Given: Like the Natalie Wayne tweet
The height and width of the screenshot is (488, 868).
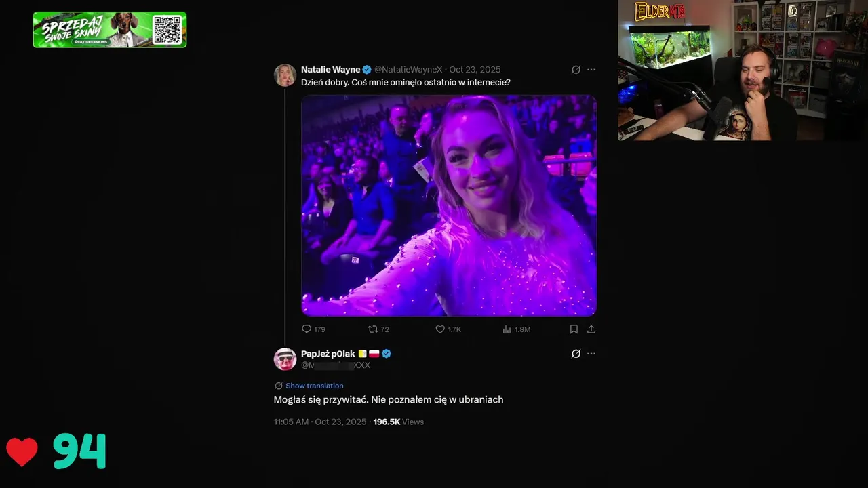Looking at the screenshot, I should tap(448, 329).
